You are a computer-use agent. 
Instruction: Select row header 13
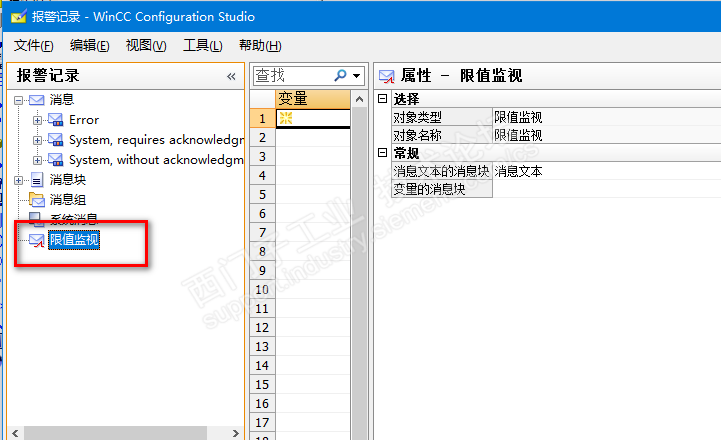pyautogui.click(x=263, y=347)
